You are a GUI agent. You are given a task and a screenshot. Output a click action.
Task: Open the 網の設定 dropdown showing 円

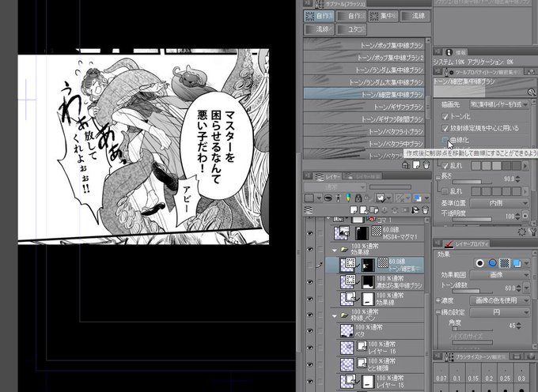click(499, 312)
